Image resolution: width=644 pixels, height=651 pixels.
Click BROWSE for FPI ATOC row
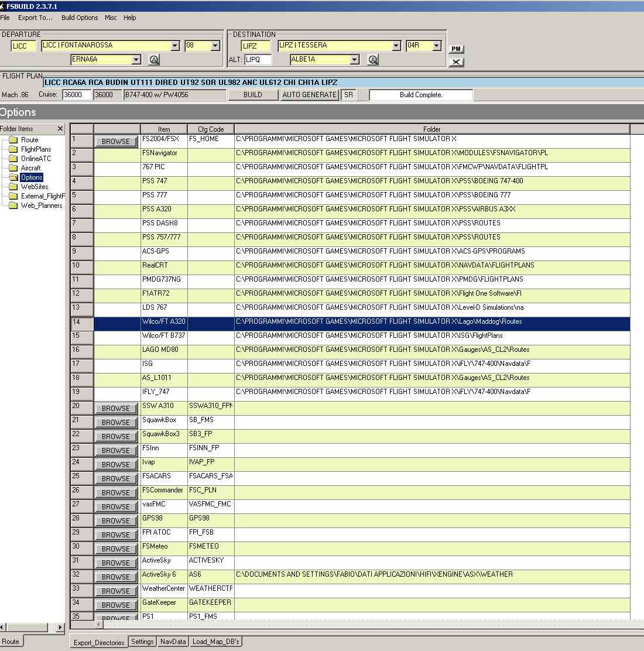[116, 535]
